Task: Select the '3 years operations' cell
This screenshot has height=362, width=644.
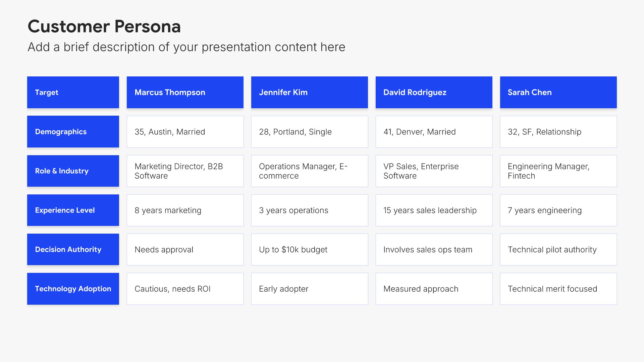Action: click(x=310, y=210)
